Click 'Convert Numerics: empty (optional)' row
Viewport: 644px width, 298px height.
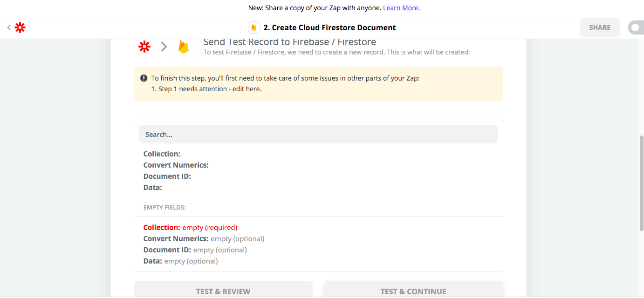[204, 238]
